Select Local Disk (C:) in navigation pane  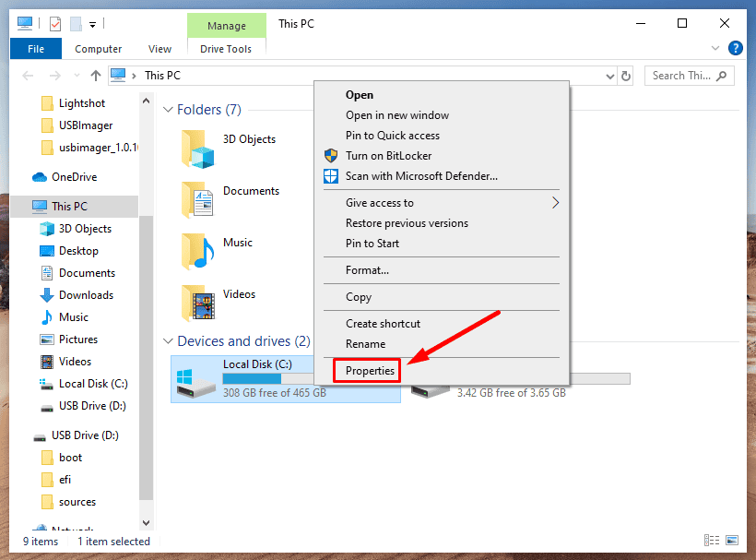(x=83, y=384)
